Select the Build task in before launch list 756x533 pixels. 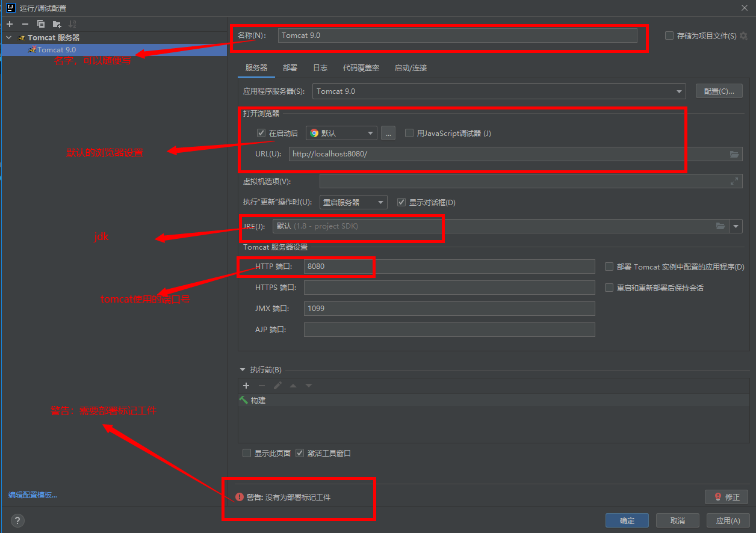[494, 400]
